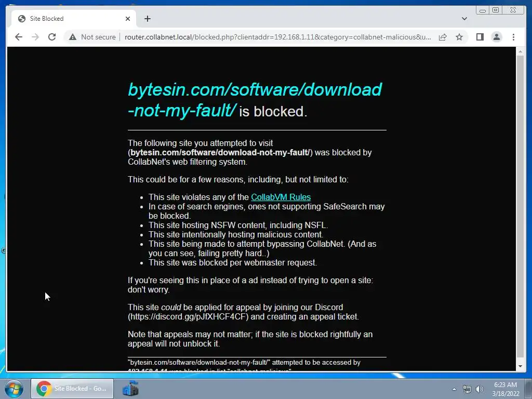Open the Chrome three-dot menu
The height and width of the screenshot is (399, 532).
[513, 37]
